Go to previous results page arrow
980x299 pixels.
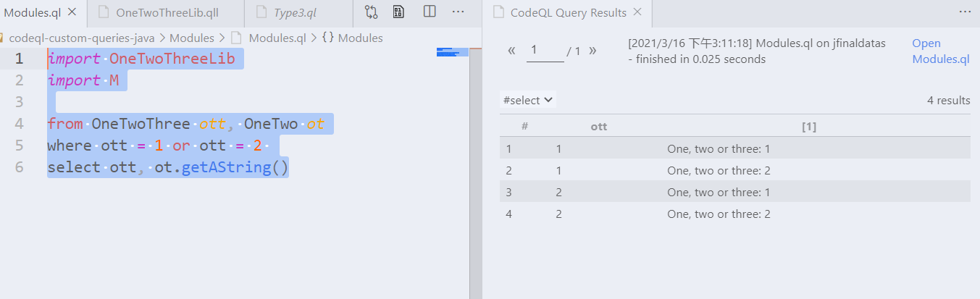click(512, 51)
